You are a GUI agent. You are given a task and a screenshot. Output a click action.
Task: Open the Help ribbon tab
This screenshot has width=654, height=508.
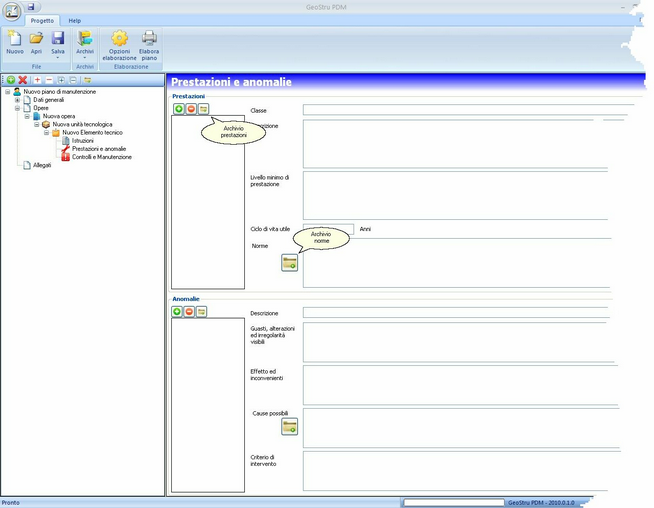click(x=75, y=20)
